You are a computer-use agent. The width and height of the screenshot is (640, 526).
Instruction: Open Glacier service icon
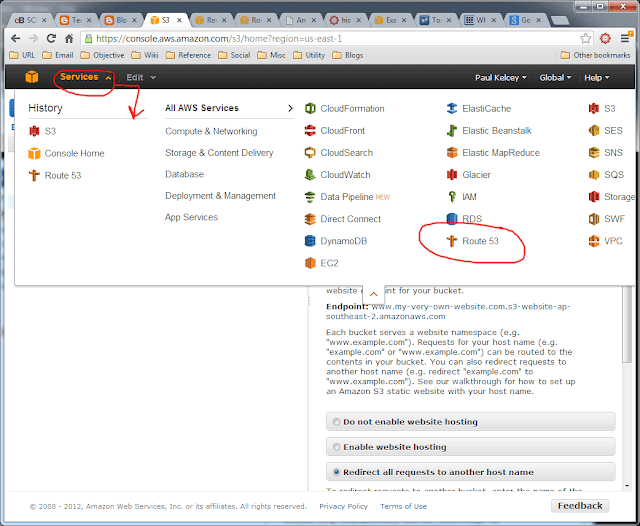pyautogui.click(x=452, y=175)
